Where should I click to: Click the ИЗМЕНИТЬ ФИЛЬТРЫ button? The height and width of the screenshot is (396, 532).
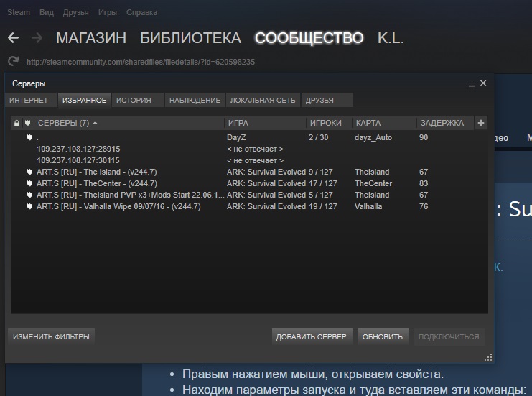(51, 336)
